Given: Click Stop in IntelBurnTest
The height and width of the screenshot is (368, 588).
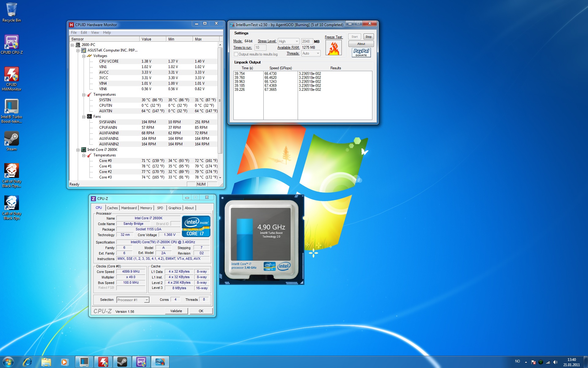Looking at the screenshot, I should pyautogui.click(x=368, y=37).
